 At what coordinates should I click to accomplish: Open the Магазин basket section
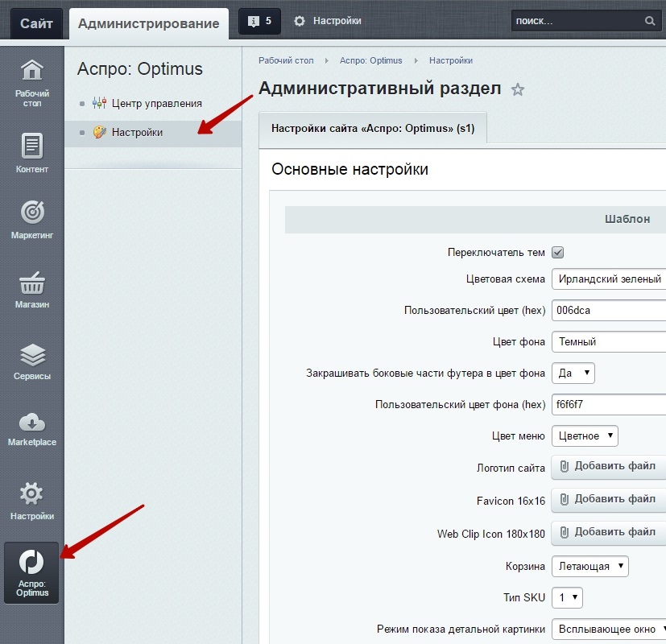(x=32, y=290)
